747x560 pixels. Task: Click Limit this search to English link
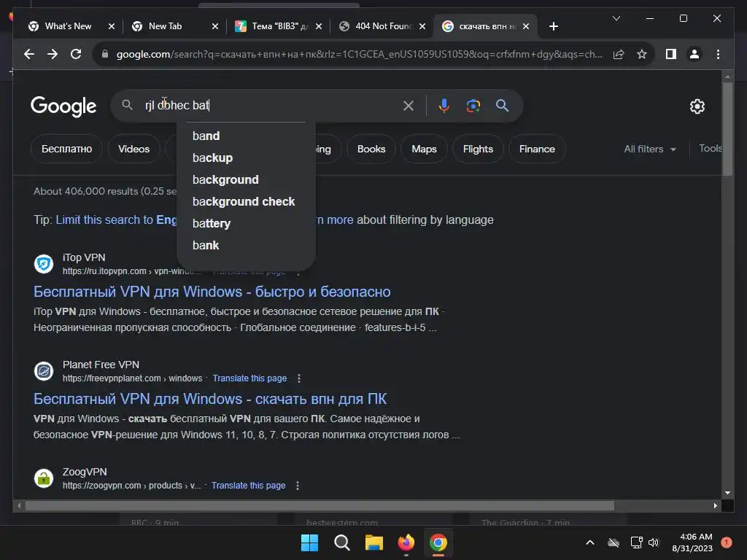click(116, 220)
